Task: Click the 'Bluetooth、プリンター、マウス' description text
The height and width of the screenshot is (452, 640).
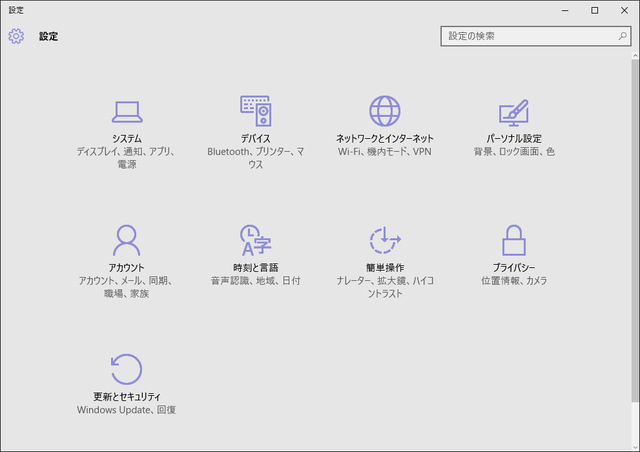Action: click(256, 158)
